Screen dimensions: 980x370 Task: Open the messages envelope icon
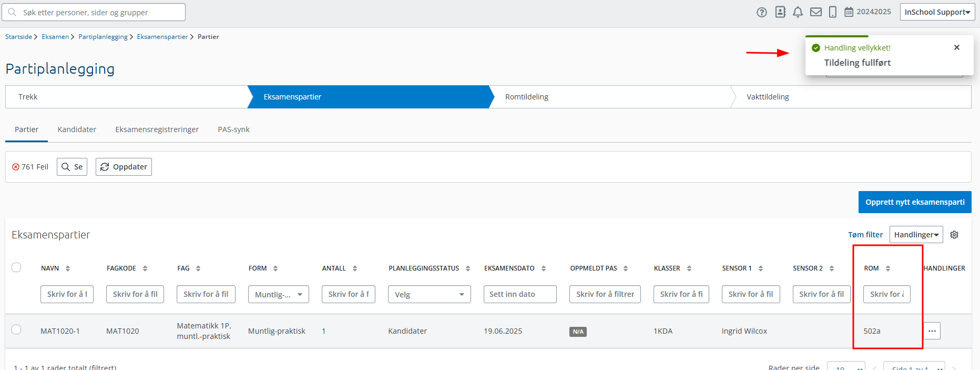[815, 12]
